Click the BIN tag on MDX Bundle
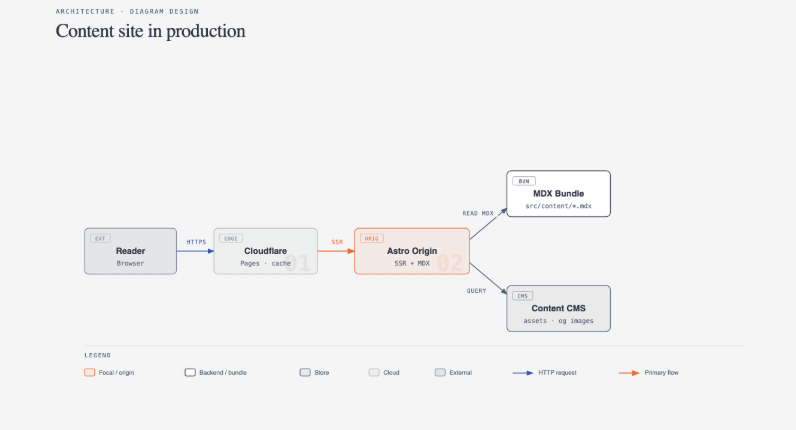The width and height of the screenshot is (796, 430). tap(524, 181)
